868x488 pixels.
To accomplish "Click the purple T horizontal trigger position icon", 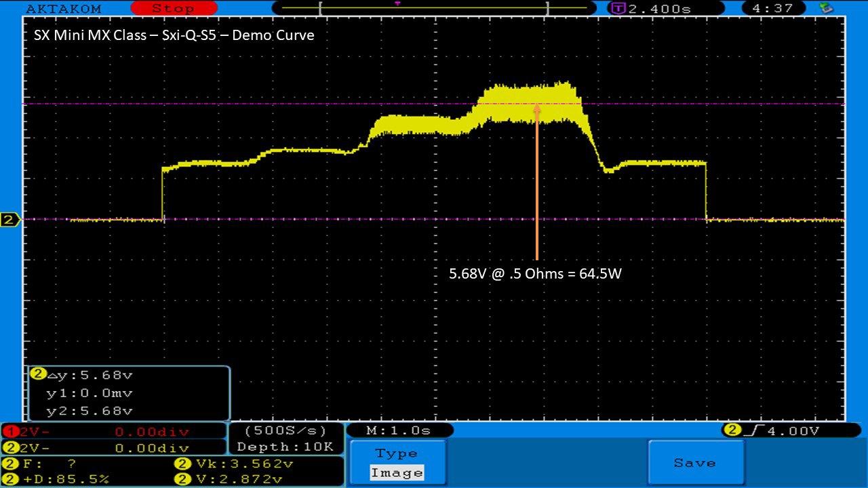I will [618, 9].
